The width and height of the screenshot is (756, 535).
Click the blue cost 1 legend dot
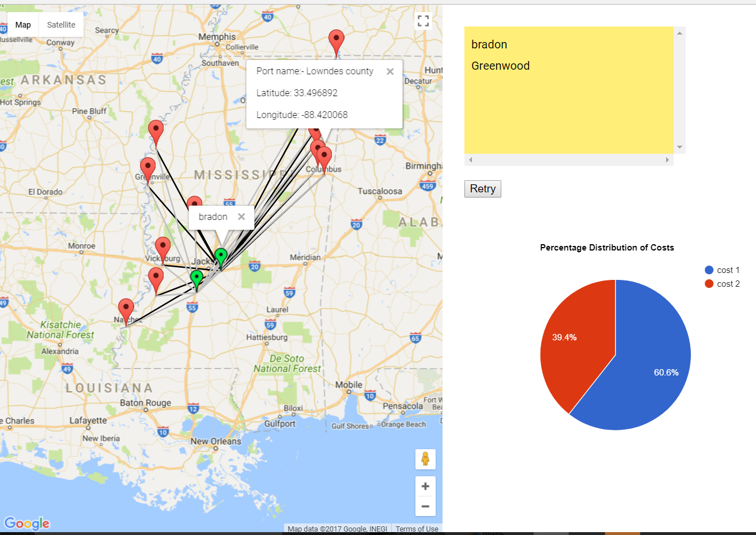(x=709, y=270)
